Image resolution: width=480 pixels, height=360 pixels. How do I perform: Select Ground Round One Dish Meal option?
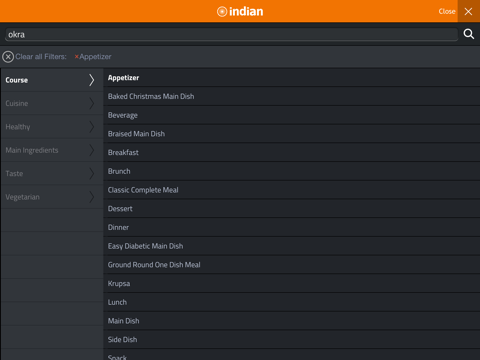coord(292,265)
